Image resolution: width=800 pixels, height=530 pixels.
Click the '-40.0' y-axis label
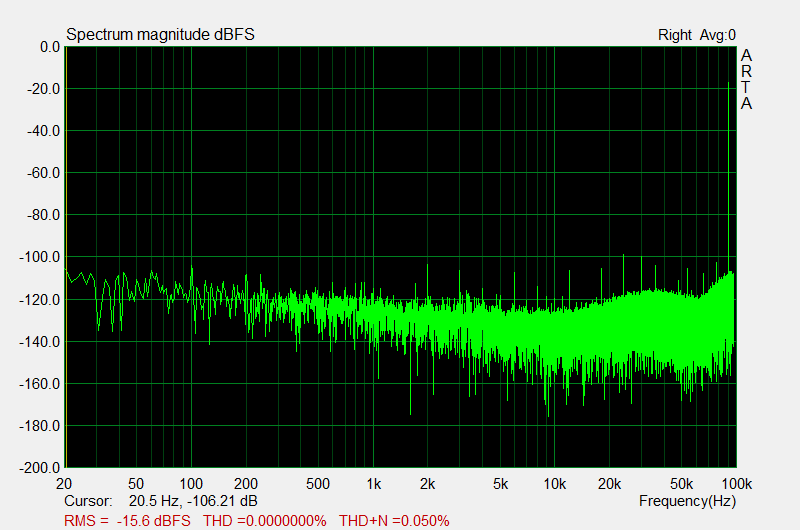point(43,131)
